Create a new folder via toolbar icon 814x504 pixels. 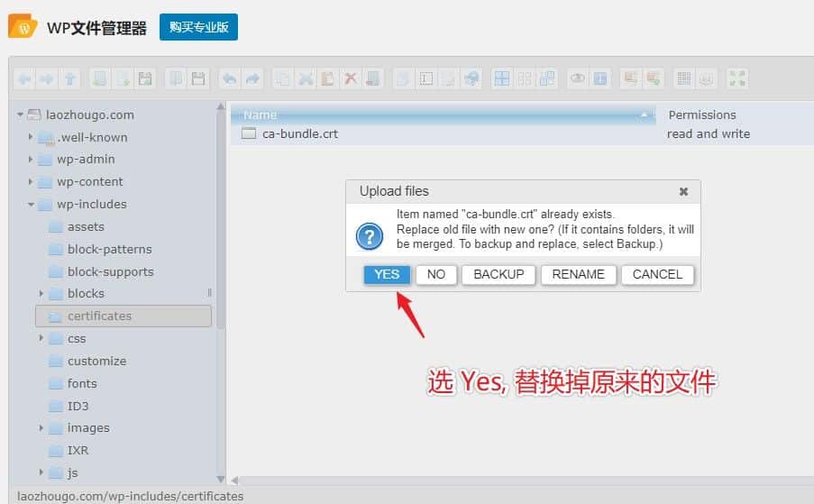click(x=100, y=79)
